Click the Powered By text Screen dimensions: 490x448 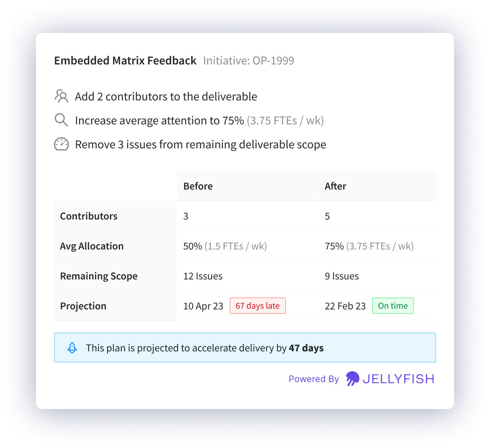click(314, 379)
